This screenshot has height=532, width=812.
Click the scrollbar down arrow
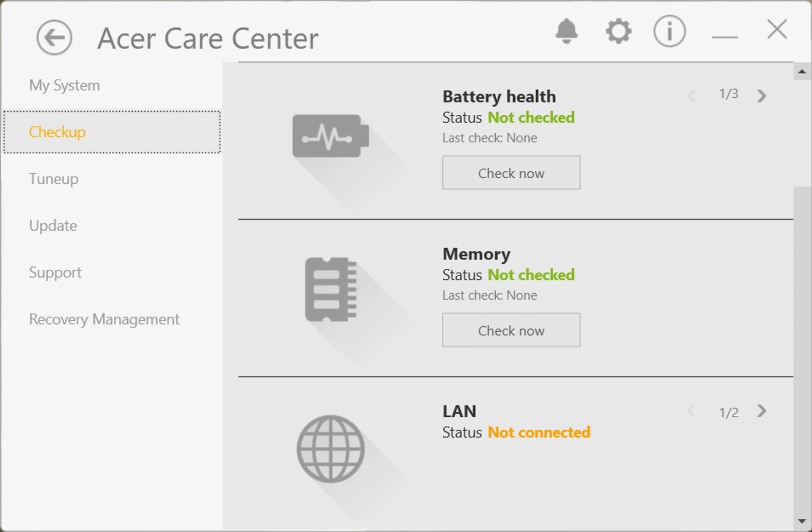click(x=802, y=521)
